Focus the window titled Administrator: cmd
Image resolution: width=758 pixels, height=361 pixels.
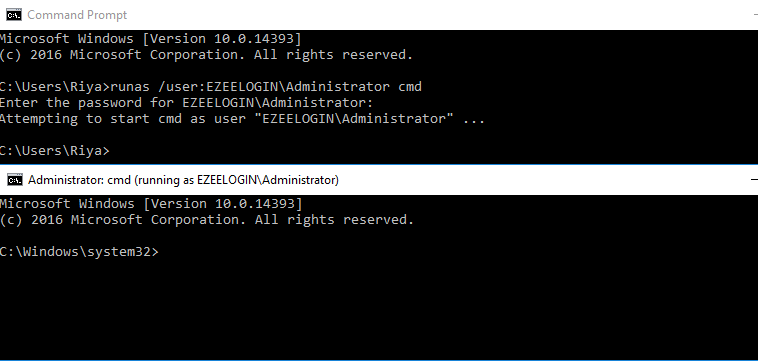point(183,180)
